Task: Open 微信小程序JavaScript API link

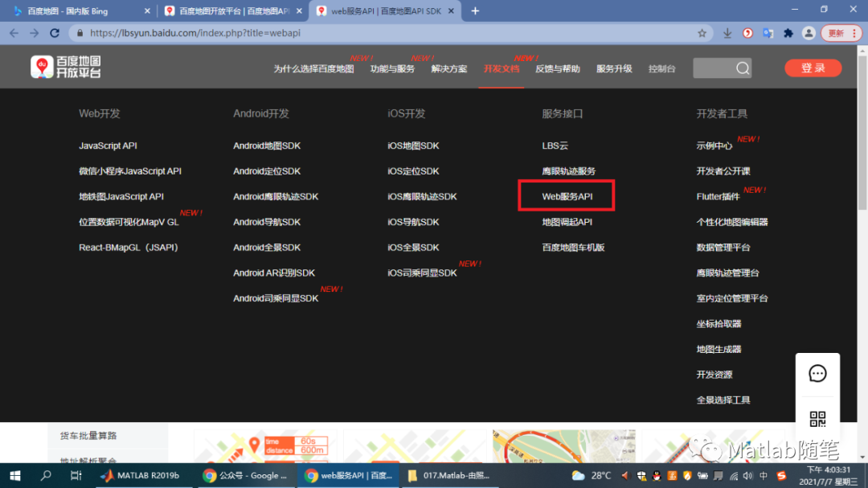Action: (130, 171)
